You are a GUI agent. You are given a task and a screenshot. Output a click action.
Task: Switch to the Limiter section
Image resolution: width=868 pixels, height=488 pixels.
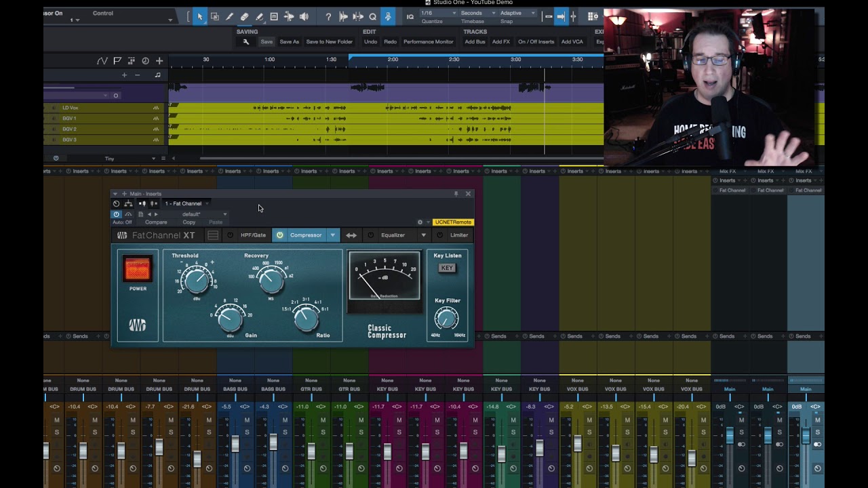point(459,235)
